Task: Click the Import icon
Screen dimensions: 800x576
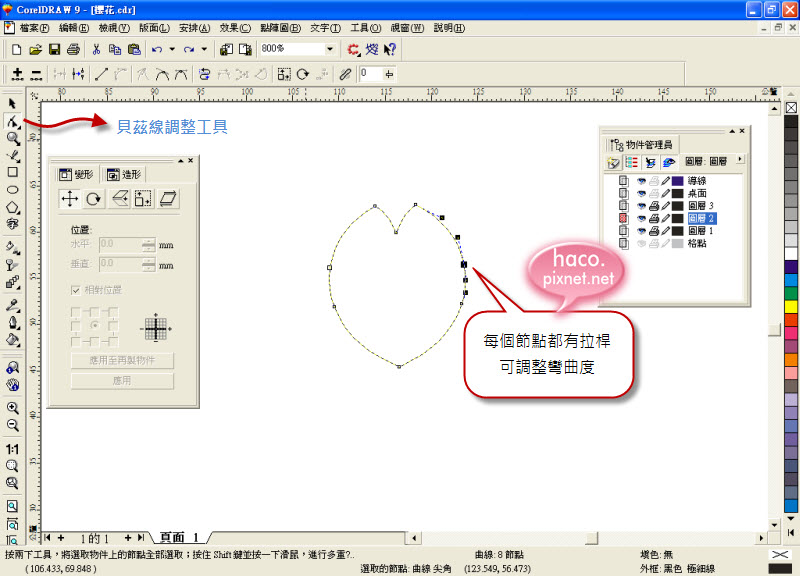Action: point(226,49)
